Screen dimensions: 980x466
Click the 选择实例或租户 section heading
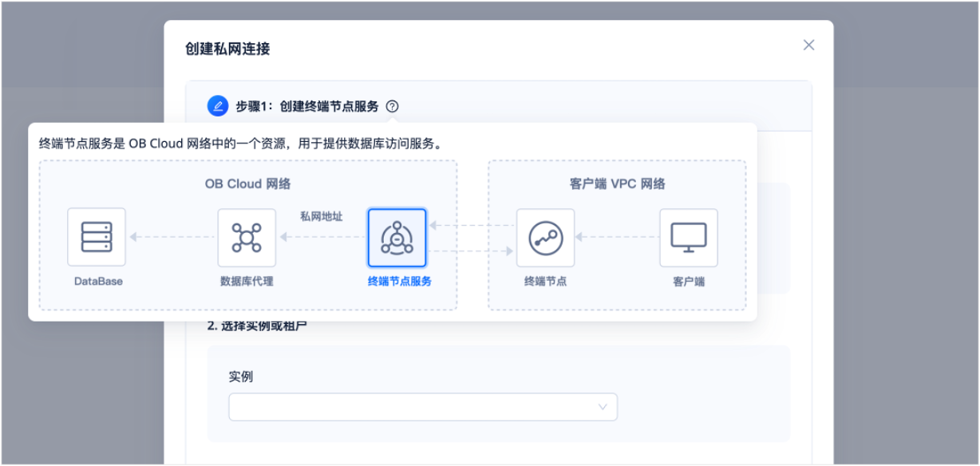(x=257, y=326)
